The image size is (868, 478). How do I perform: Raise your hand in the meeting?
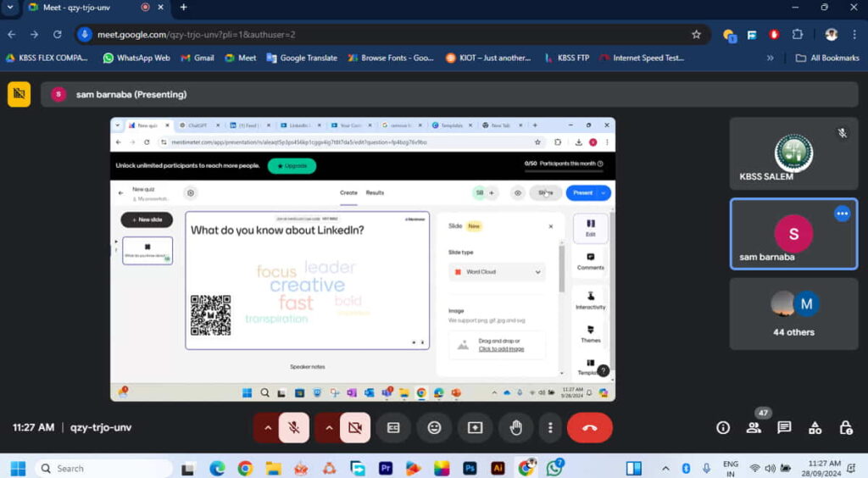[516, 428]
